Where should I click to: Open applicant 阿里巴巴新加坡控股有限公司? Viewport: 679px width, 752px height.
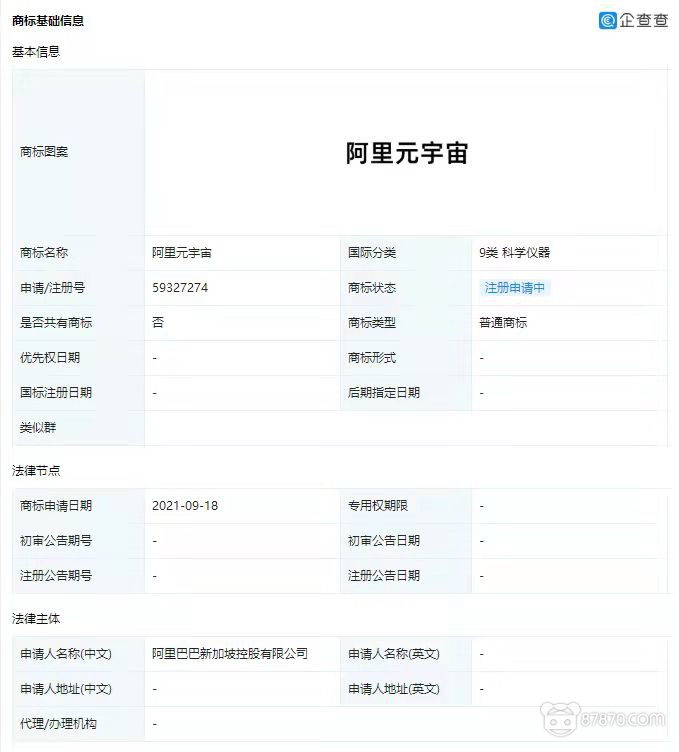(x=230, y=654)
